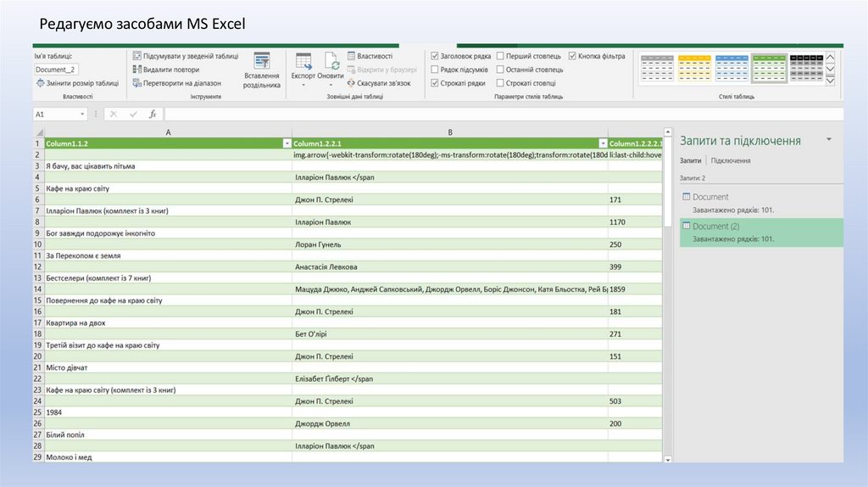Click the Insert Slicer (Вставлення роздільника) icon
Screen dimensions: 868x487
point(261,63)
